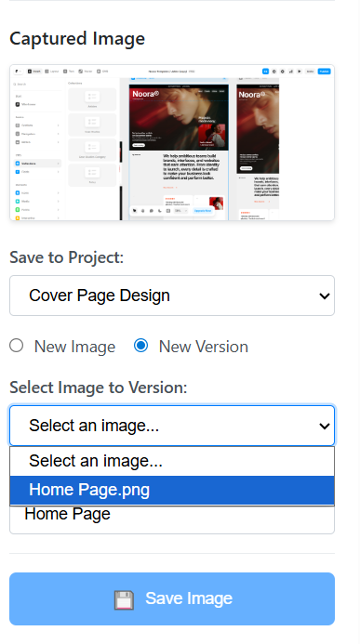
Task: Click the Select Image to Version label
Action: [x=99, y=388]
